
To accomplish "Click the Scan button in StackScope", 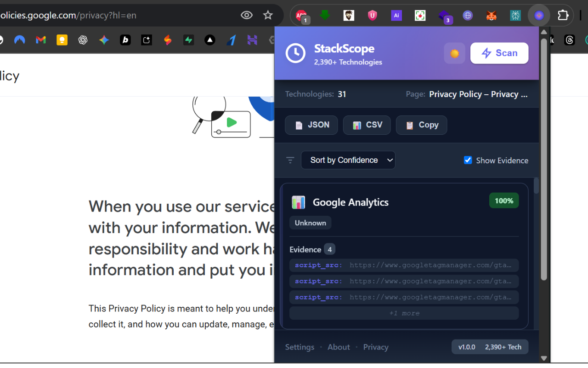I will coord(499,53).
